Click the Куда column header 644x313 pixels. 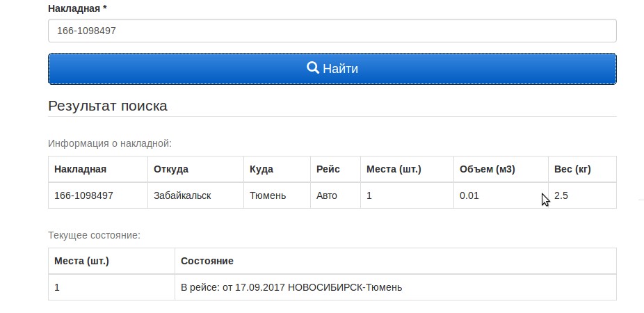(261, 169)
